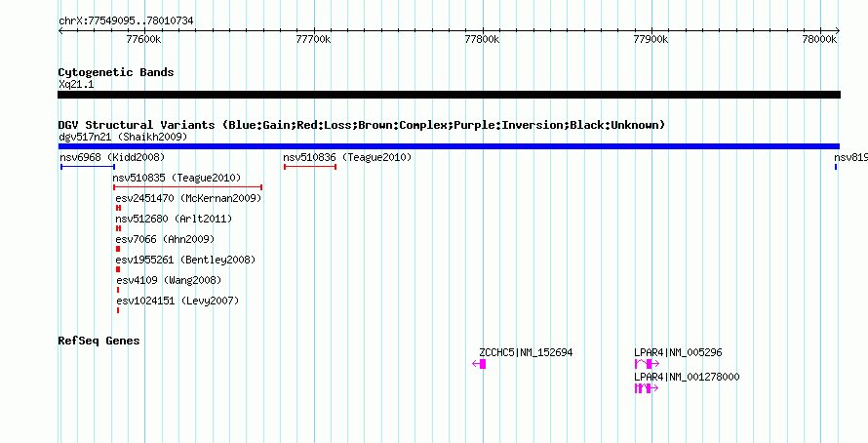
Task: Select the esv7066 (Ahn2009) red marker
Action: click(118, 249)
